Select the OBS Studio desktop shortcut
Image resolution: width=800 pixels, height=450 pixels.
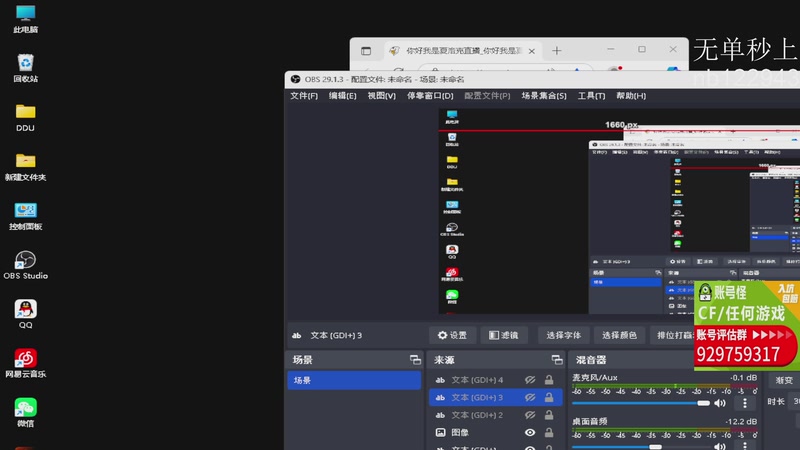(x=26, y=265)
